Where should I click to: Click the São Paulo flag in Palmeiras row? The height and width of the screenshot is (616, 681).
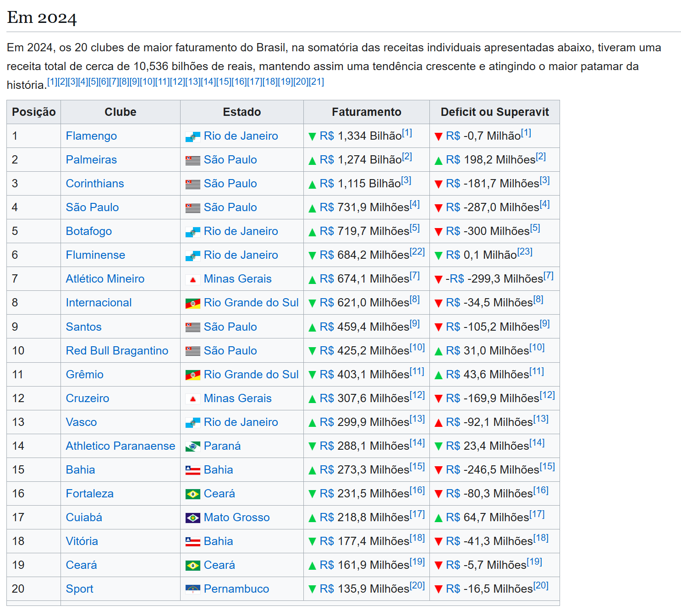[x=192, y=160]
